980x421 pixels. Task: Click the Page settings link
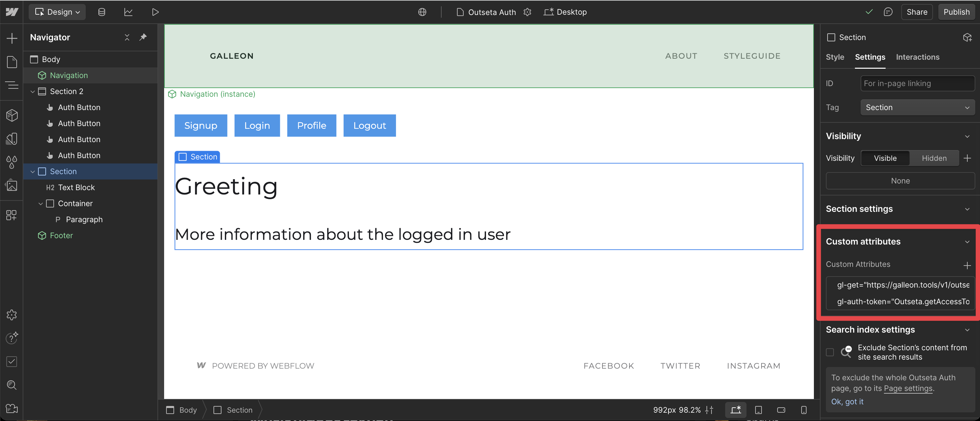point(908,388)
